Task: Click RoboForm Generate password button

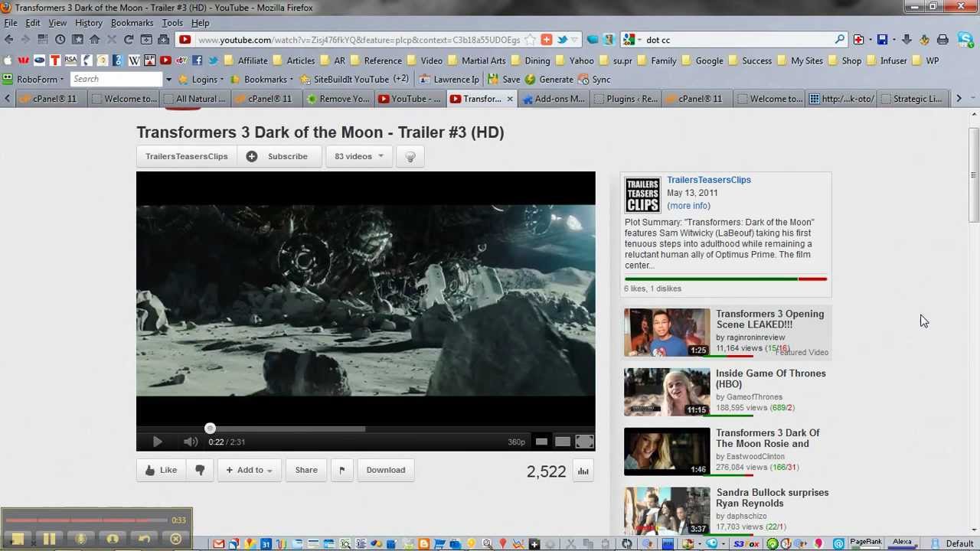Action: [548, 79]
